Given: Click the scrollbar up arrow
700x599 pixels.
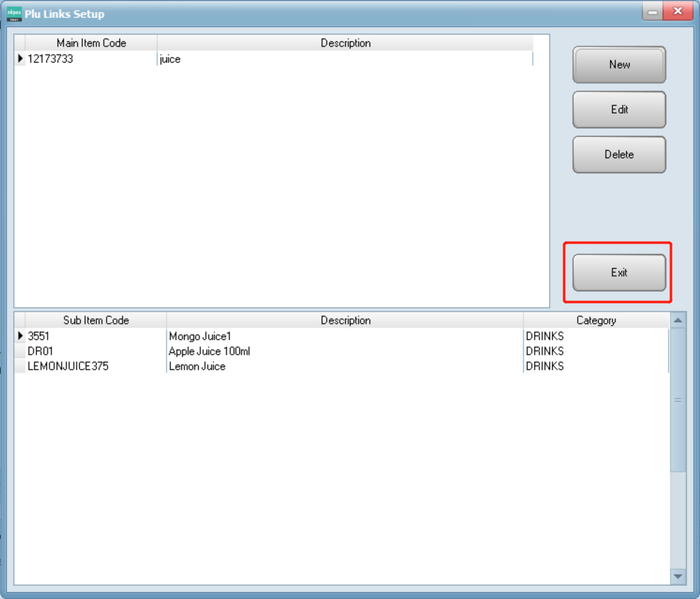Looking at the screenshot, I should coord(678,320).
